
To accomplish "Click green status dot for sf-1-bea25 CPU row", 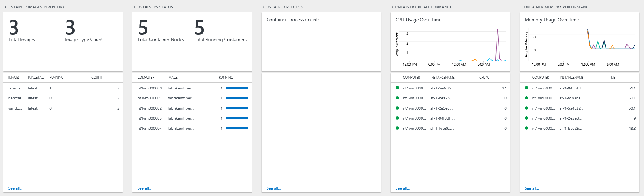I will [397, 98].
